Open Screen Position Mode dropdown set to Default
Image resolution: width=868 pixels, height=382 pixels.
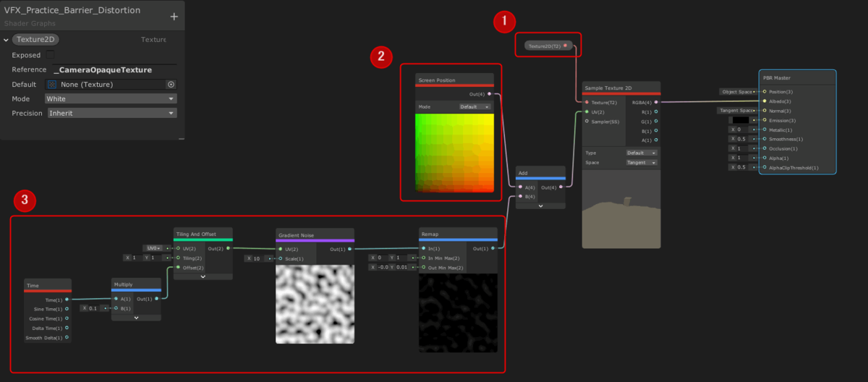[x=475, y=106]
